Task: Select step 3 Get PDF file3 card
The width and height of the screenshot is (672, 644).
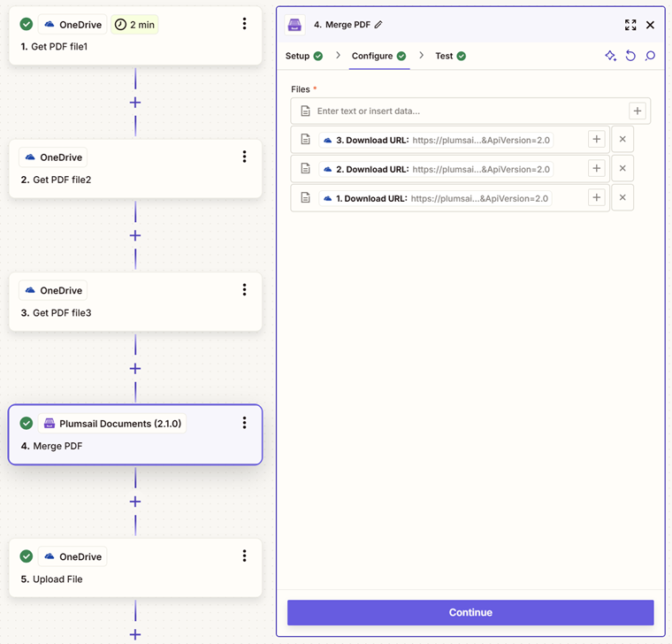Action: click(x=135, y=302)
